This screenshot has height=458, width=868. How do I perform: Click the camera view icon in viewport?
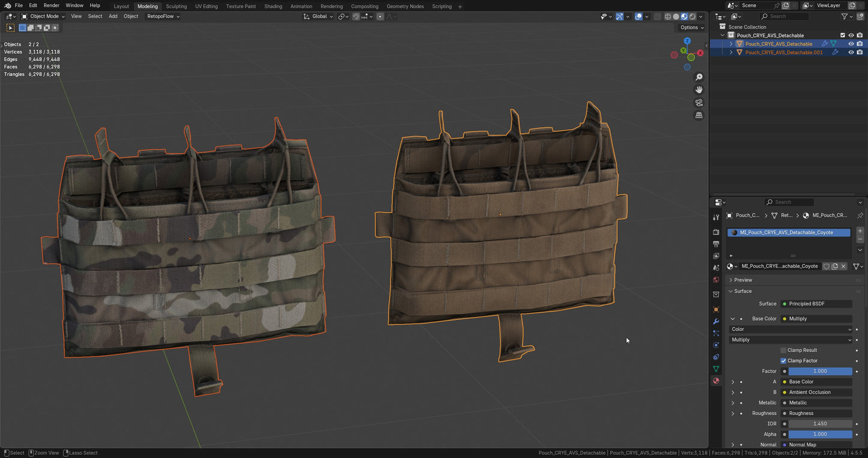click(699, 102)
